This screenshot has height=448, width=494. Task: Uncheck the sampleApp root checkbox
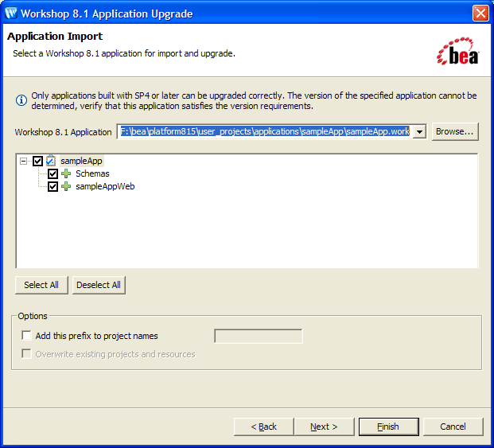tap(38, 161)
